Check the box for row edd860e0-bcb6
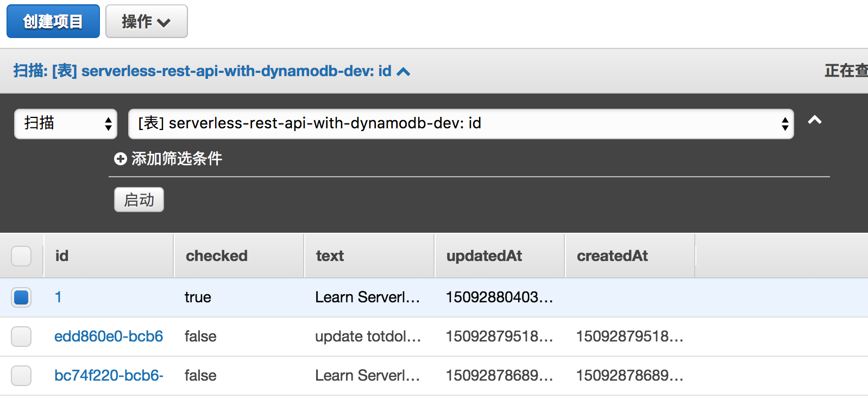The height and width of the screenshot is (410, 868). click(21, 337)
